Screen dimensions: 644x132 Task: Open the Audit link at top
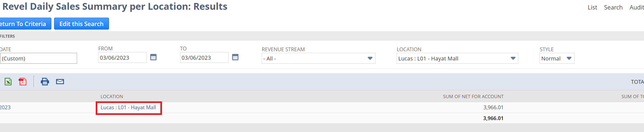(637, 8)
